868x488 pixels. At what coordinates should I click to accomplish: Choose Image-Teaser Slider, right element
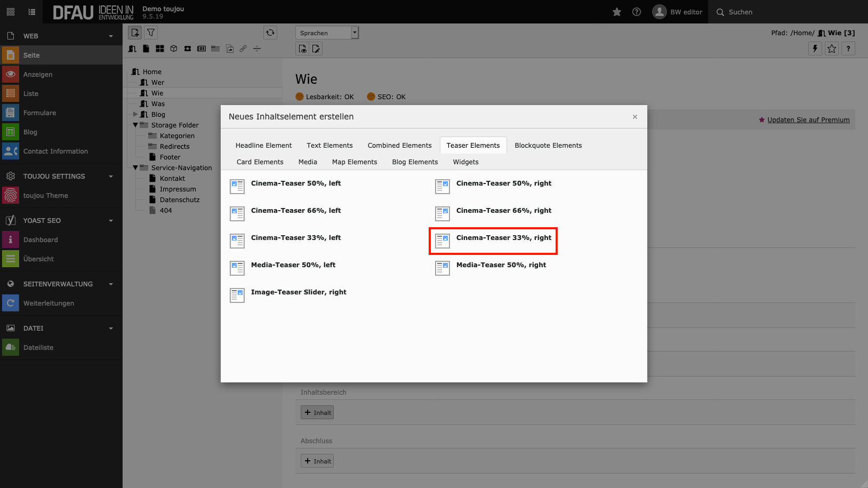[298, 292]
